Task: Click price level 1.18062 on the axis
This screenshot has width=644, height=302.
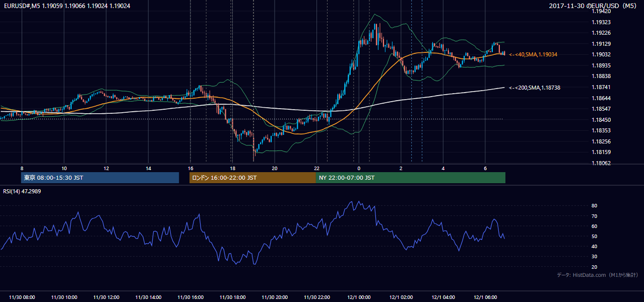Action: point(602,163)
